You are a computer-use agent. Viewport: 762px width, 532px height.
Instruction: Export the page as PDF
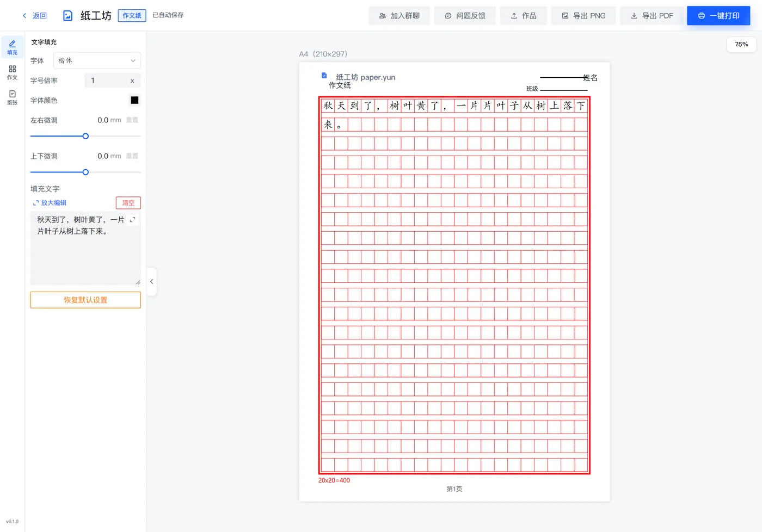[x=652, y=16]
